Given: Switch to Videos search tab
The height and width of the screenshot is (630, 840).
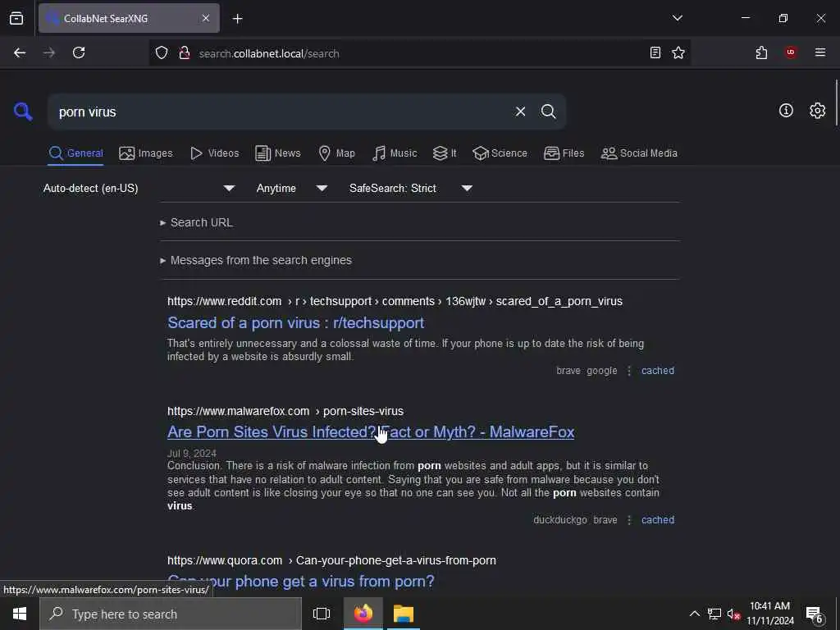Looking at the screenshot, I should point(214,153).
